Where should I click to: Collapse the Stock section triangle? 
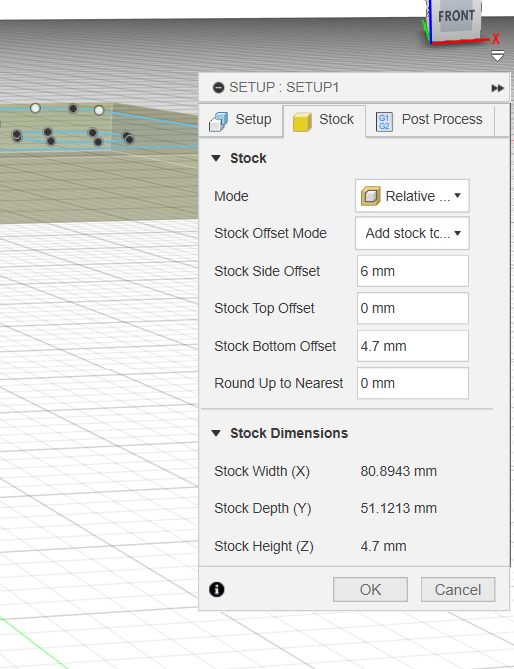216,158
